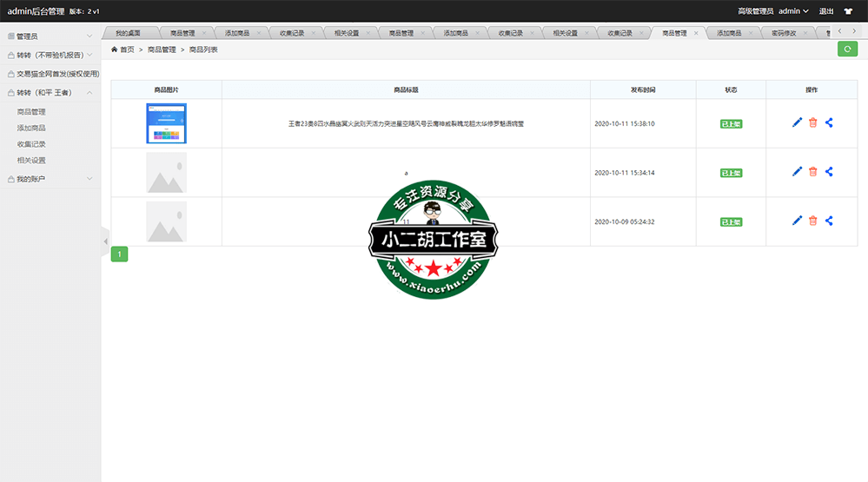Expand the 我的账户 sidebar section
This screenshot has height=482, width=868.
click(50, 179)
